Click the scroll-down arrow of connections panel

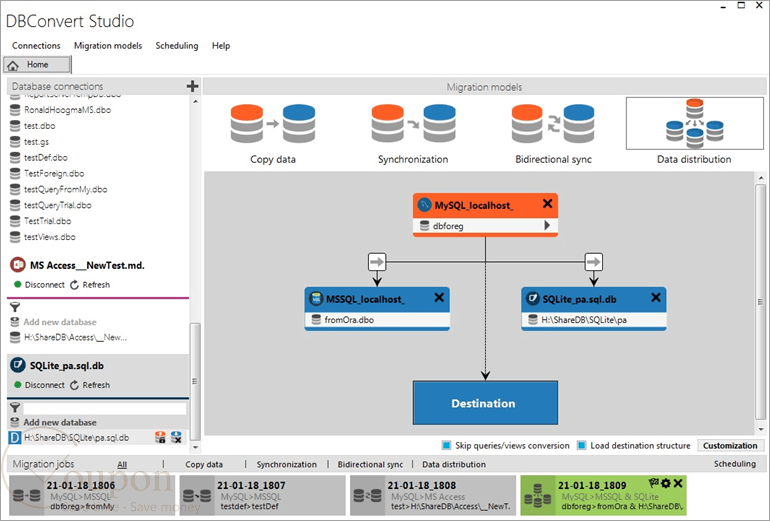(x=195, y=447)
